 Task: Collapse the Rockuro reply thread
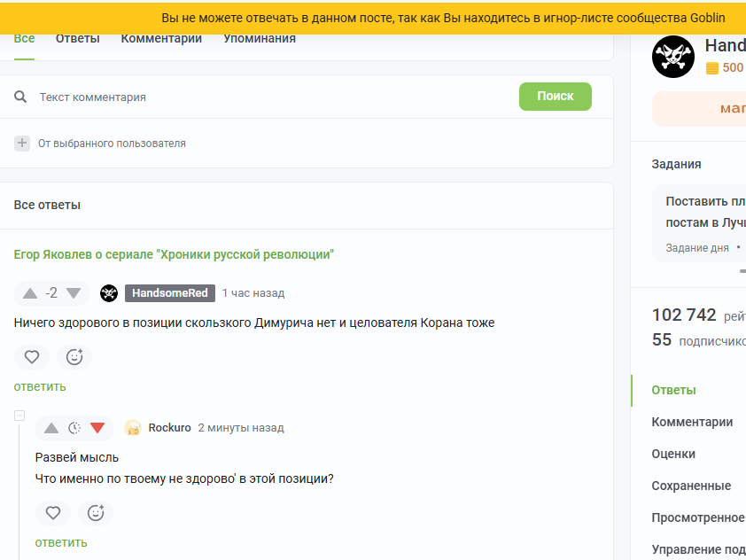point(19,416)
